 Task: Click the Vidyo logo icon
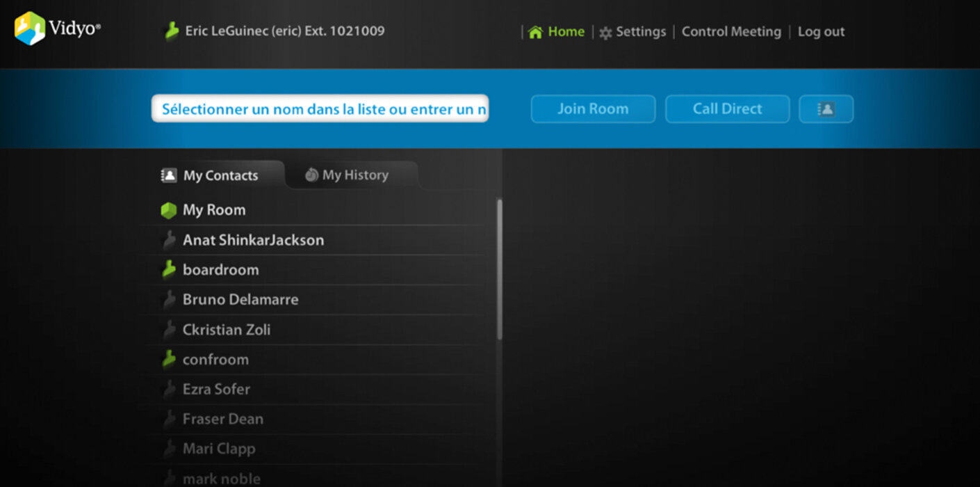coord(30,29)
